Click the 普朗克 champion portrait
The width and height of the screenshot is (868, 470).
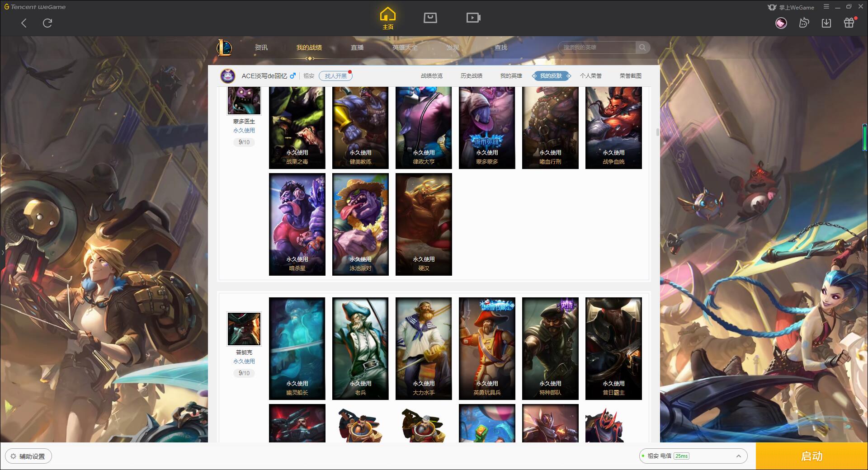(244, 329)
